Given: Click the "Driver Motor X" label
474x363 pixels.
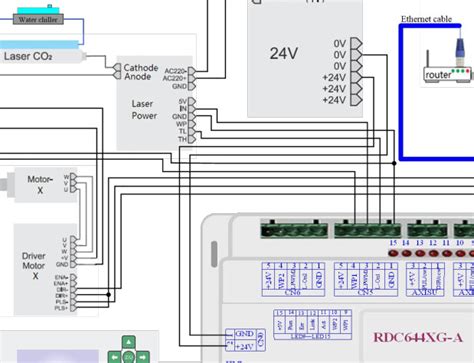Looking at the screenshot, I should (34, 266).
